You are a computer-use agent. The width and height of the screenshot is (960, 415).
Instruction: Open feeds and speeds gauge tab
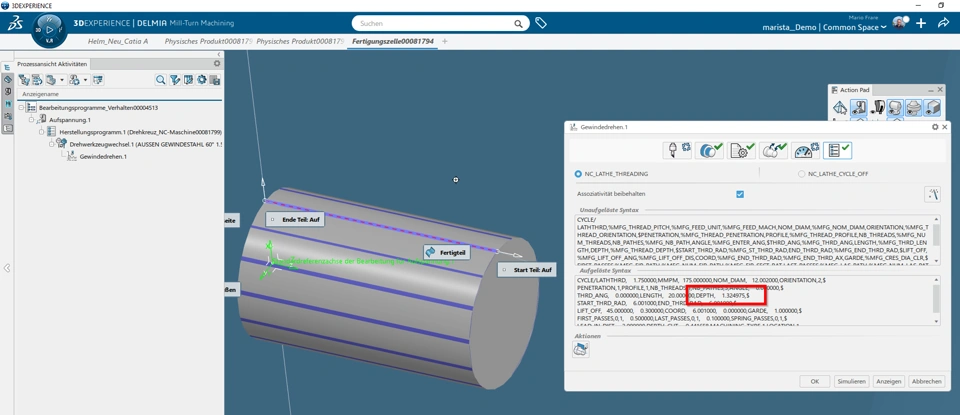pyautogui.click(x=806, y=151)
